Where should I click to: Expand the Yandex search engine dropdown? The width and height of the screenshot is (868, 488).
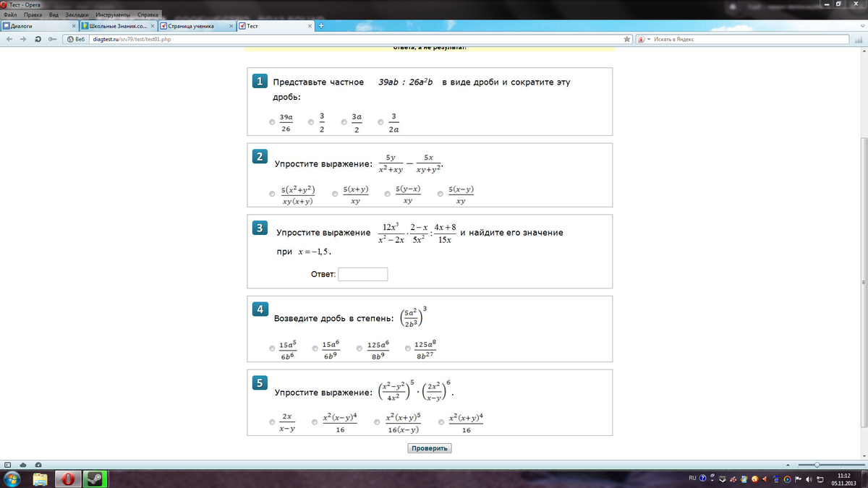pos(648,39)
